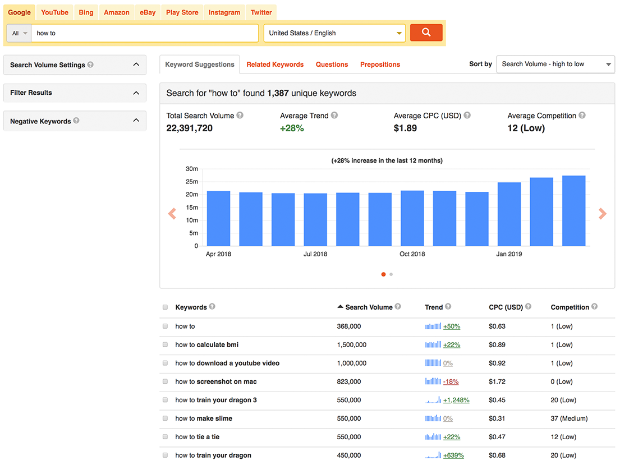Click the +639% trend link
Screen dimensions: 620x465
coord(454,456)
